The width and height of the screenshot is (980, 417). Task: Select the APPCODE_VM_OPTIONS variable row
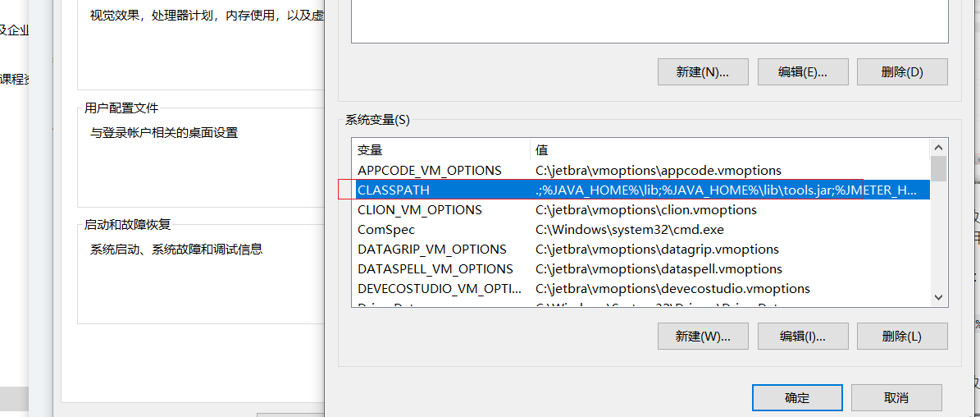[x=429, y=171]
